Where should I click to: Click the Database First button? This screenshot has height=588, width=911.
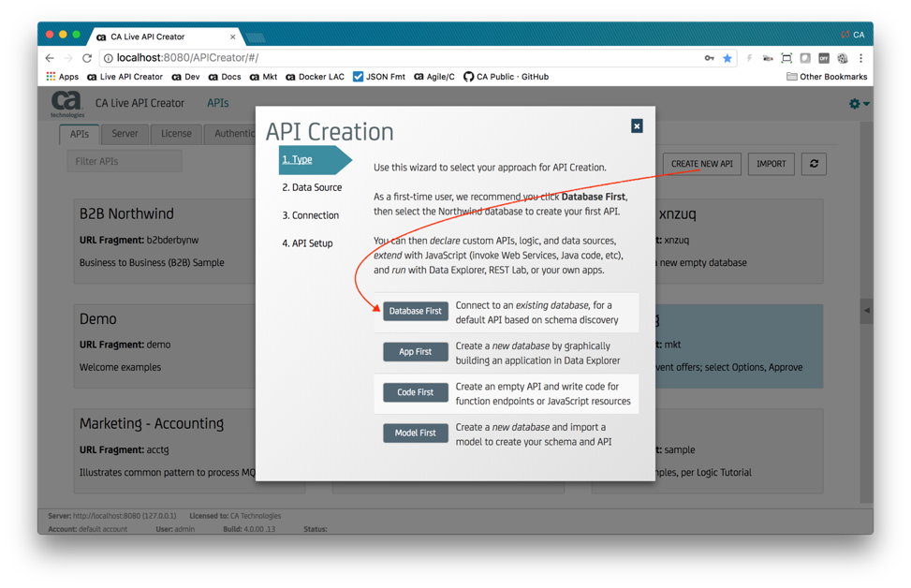(x=416, y=312)
